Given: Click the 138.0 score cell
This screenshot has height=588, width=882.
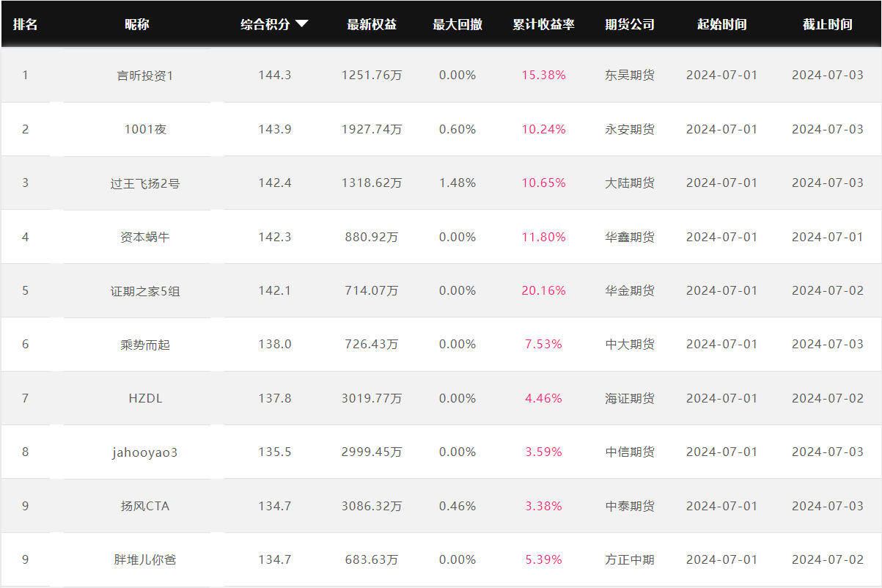Looking at the screenshot, I should (x=275, y=344).
